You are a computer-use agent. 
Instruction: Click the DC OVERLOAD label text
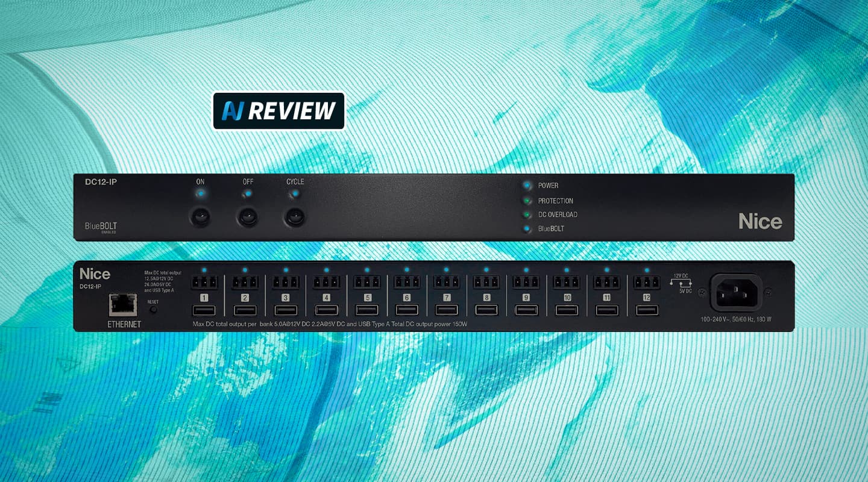(558, 214)
